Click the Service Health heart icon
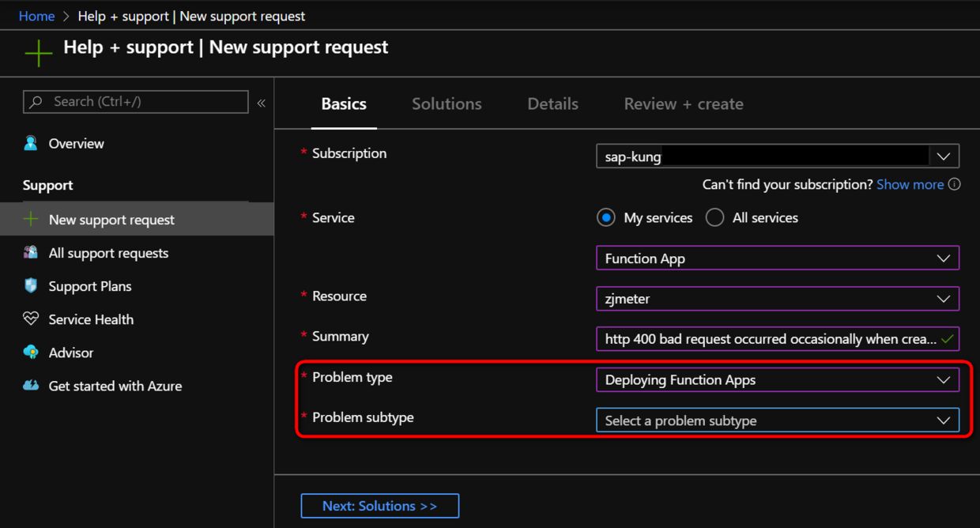980x528 pixels. click(31, 319)
